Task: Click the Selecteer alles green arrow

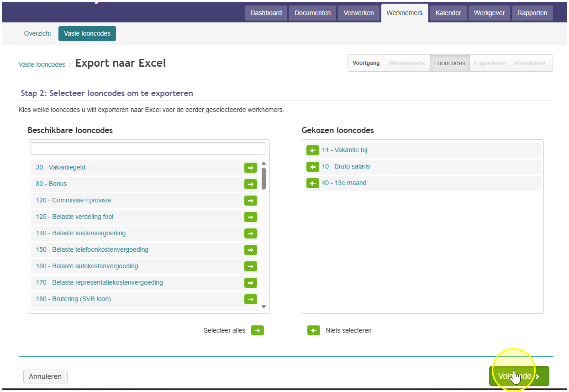Action: pyautogui.click(x=258, y=330)
